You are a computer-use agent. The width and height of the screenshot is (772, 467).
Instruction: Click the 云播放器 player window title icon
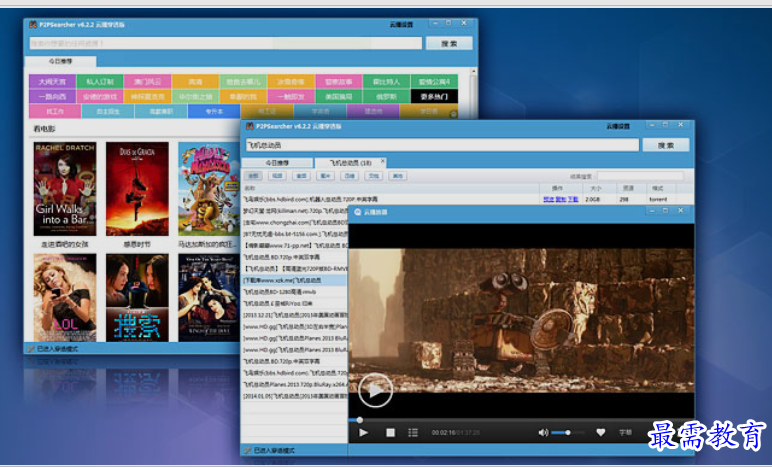355,212
